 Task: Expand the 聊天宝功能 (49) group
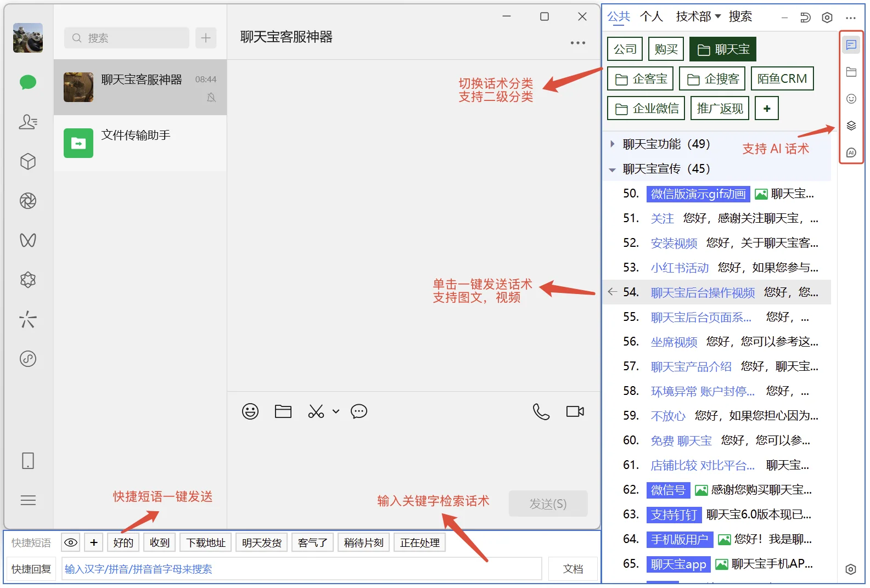pyautogui.click(x=612, y=144)
